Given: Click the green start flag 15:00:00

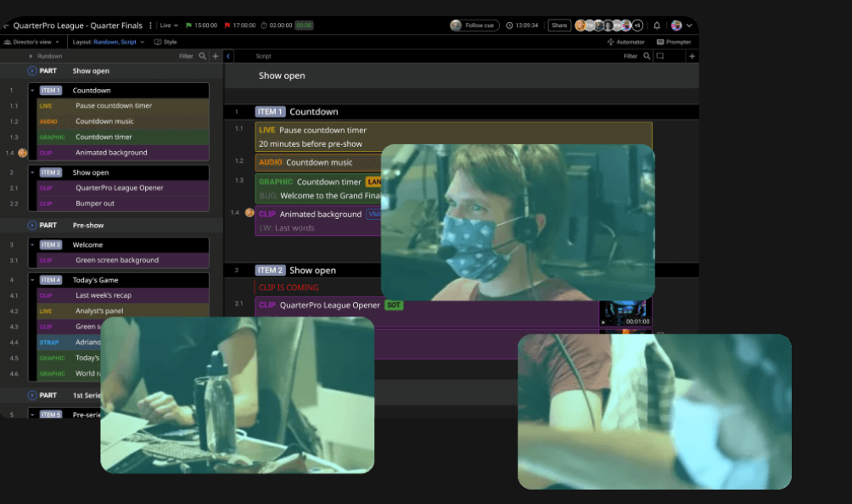Looking at the screenshot, I should point(201,25).
